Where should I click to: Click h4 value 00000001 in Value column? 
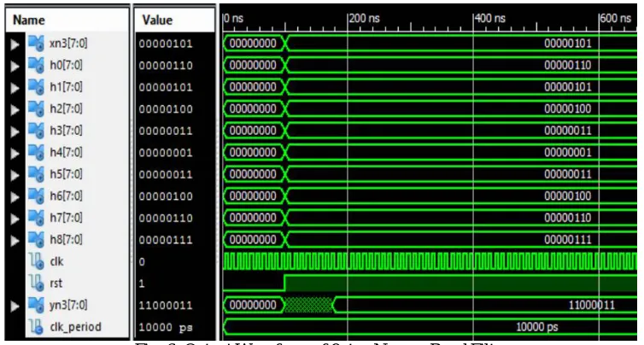pyautogui.click(x=166, y=153)
